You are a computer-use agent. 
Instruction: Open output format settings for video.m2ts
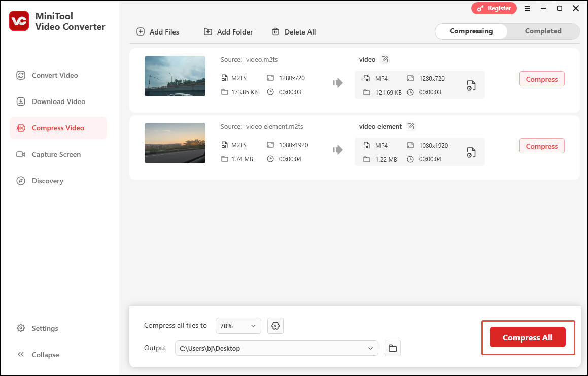click(471, 85)
